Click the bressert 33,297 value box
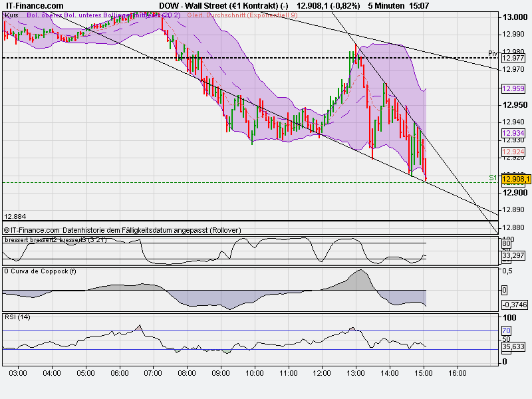This screenshot has width=532, height=399. 513,255
